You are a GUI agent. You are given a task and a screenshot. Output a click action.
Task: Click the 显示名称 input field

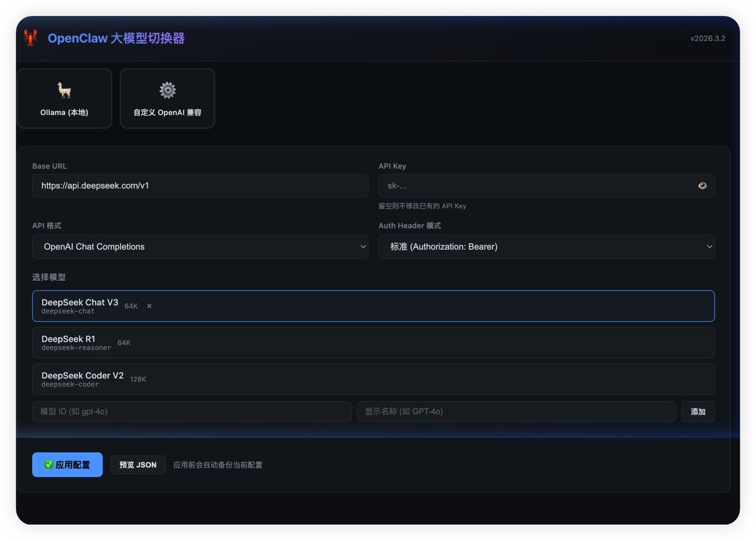coord(517,412)
